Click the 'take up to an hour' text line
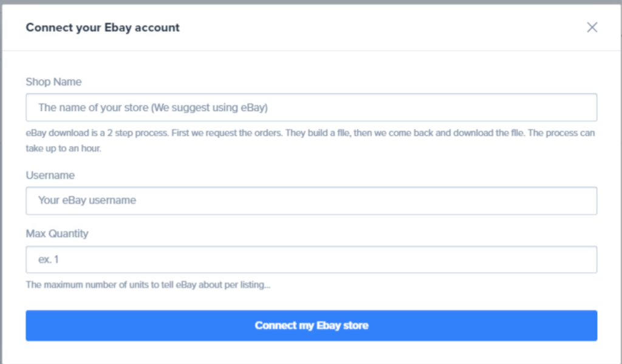The height and width of the screenshot is (364, 622). click(63, 149)
